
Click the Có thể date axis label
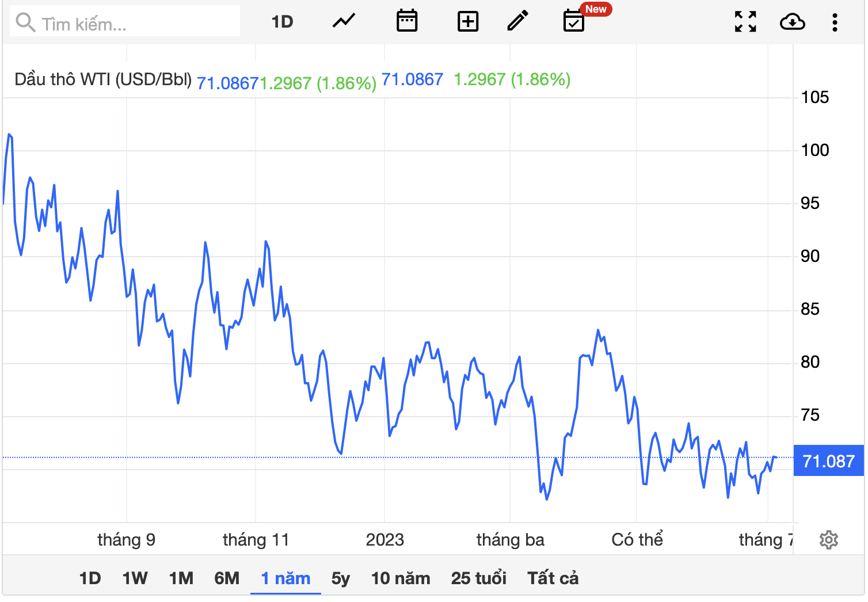pos(637,539)
